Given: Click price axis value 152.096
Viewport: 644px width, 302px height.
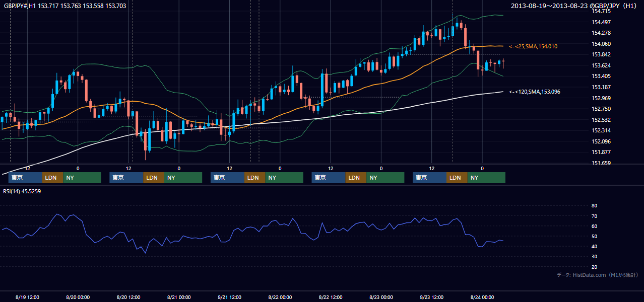Looking at the screenshot, I should pos(602,141).
